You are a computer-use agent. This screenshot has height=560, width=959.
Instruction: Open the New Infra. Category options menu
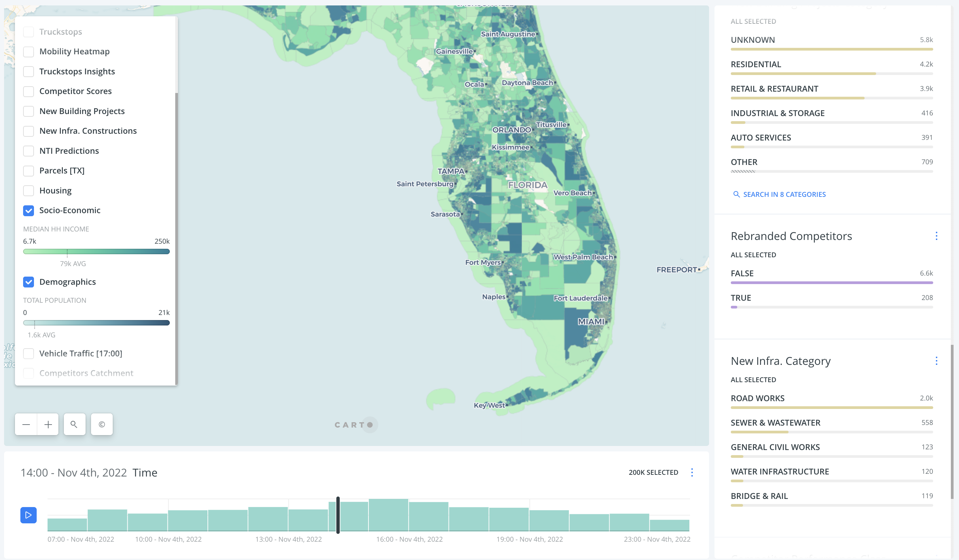[x=937, y=361]
